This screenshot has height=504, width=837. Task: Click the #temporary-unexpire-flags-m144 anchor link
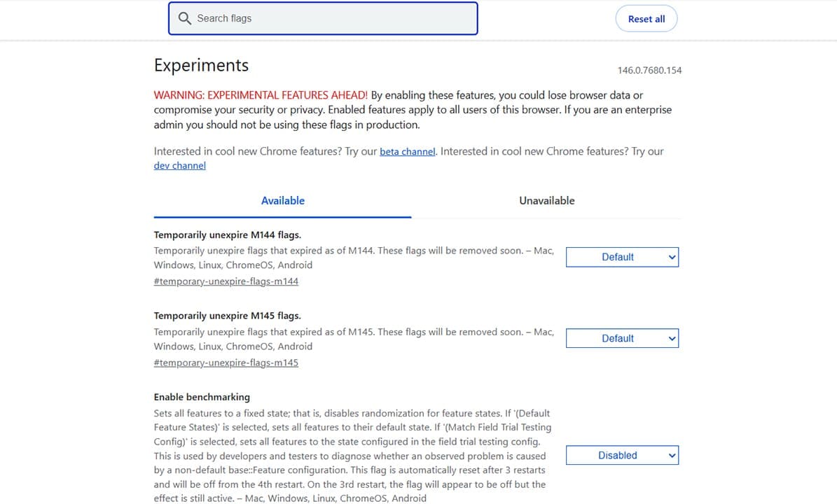(226, 281)
